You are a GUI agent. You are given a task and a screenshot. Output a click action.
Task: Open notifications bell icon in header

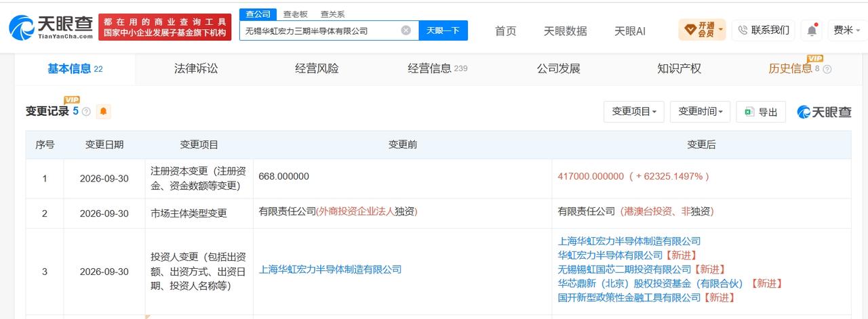coord(811,30)
